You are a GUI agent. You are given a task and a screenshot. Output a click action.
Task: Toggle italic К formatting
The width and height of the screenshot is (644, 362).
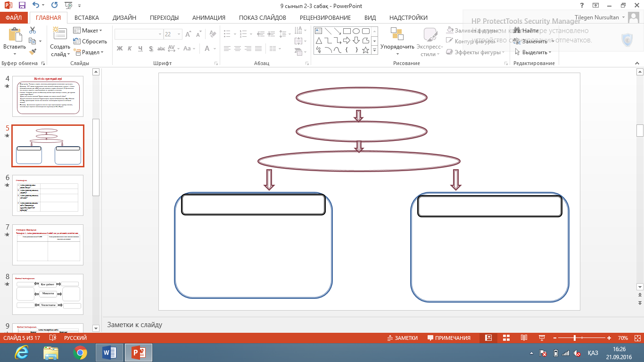point(130,49)
